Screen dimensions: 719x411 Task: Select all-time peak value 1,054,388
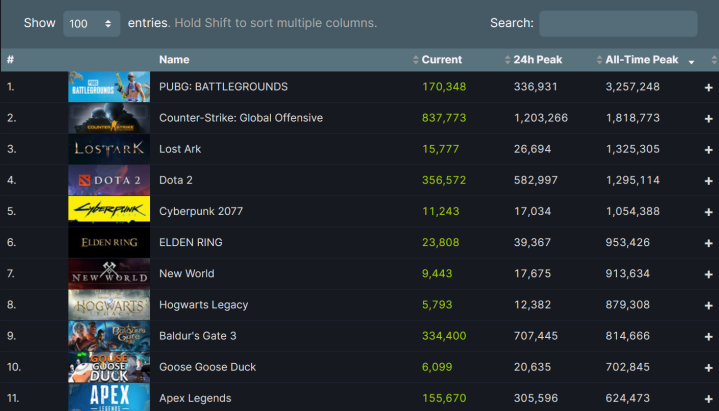(632, 211)
